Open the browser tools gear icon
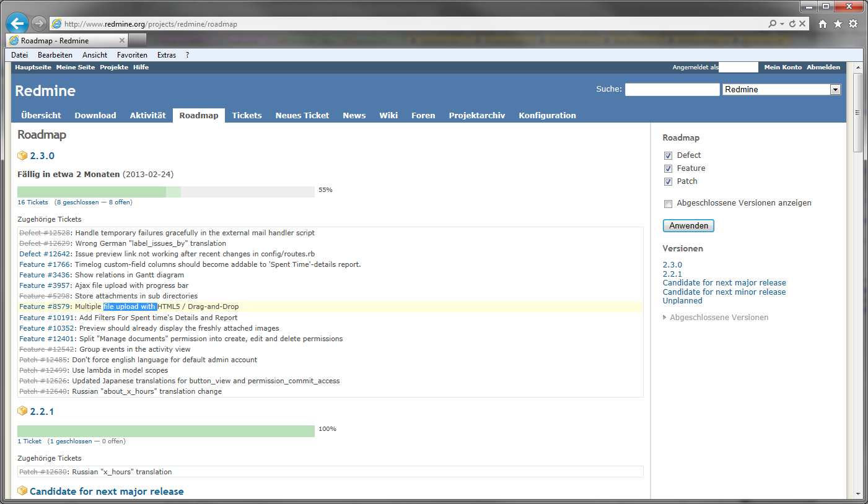Image resolution: width=868 pixels, height=504 pixels. [x=853, y=24]
